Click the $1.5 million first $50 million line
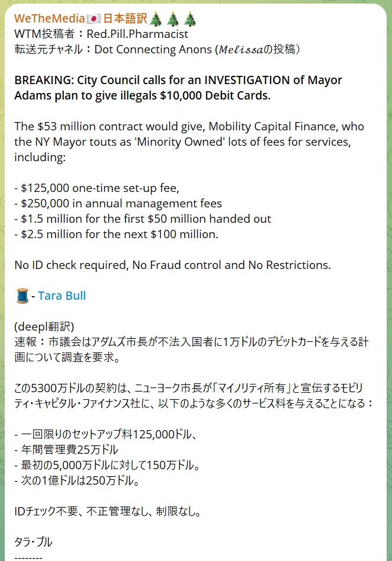 pos(143,219)
